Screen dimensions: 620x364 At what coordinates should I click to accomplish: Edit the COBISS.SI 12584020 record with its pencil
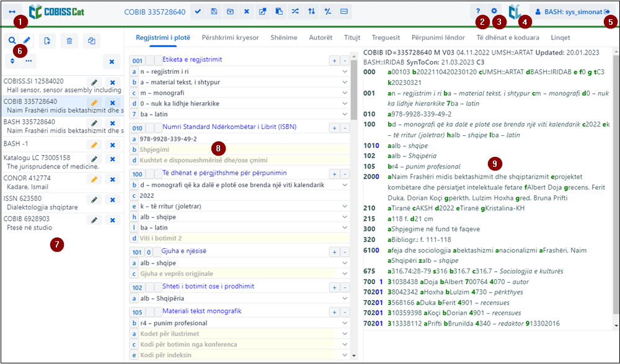[x=94, y=82]
